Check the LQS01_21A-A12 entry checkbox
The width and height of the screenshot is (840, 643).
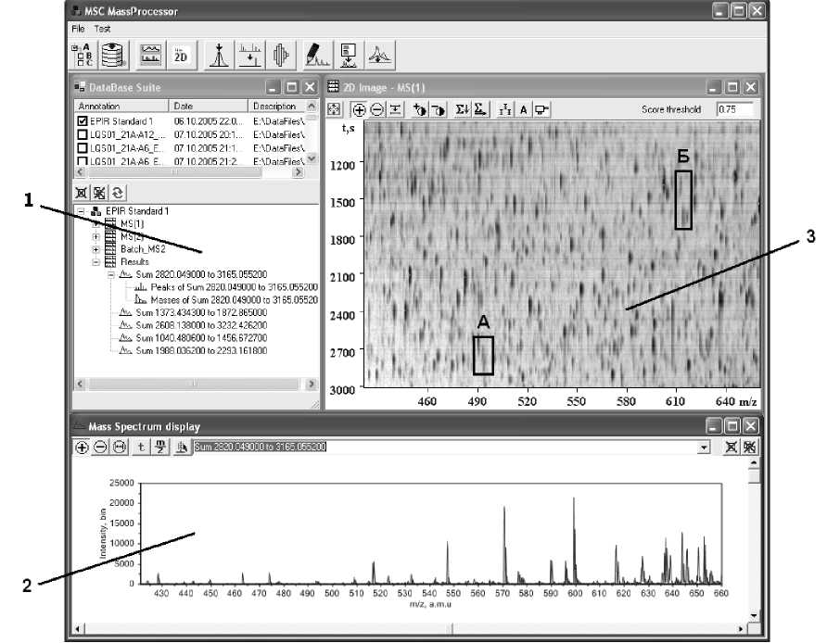click(83, 134)
